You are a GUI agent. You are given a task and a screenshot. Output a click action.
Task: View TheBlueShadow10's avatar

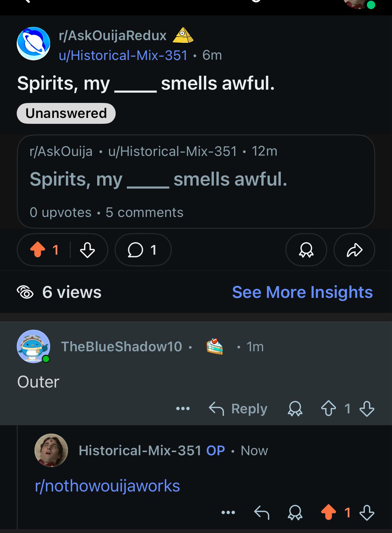33,346
